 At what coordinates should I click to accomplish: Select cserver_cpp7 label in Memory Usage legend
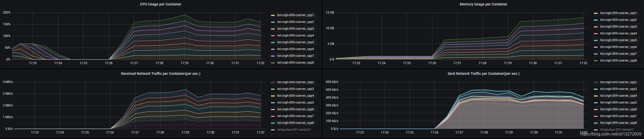618,54
